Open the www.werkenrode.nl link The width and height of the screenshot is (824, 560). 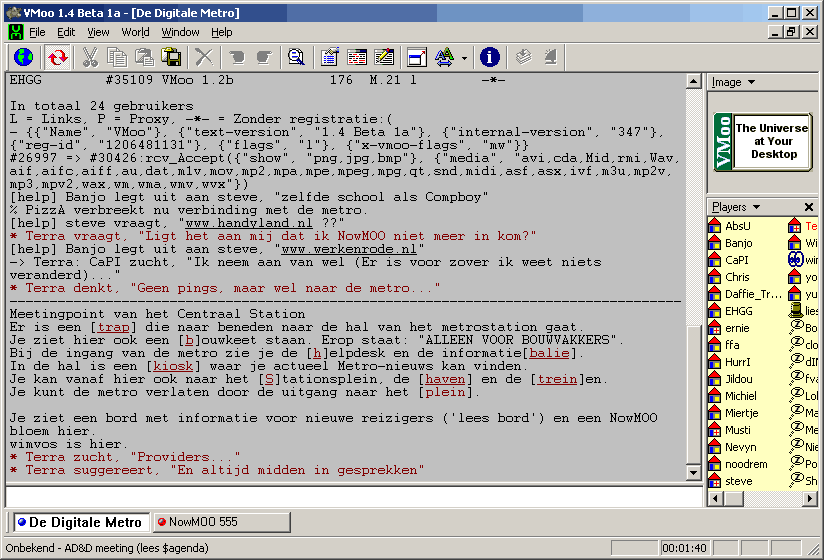[x=348, y=249]
